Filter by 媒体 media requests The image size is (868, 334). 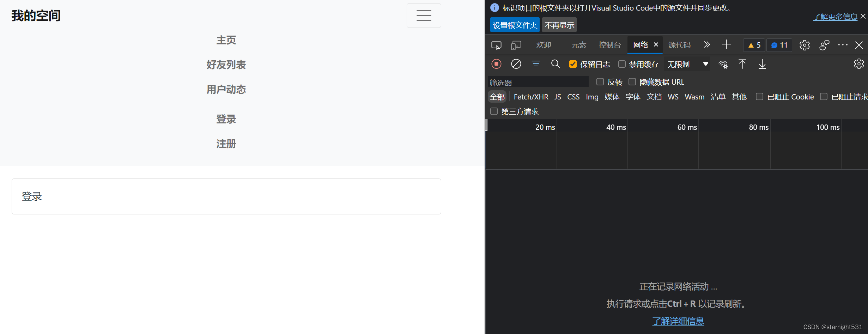point(612,97)
